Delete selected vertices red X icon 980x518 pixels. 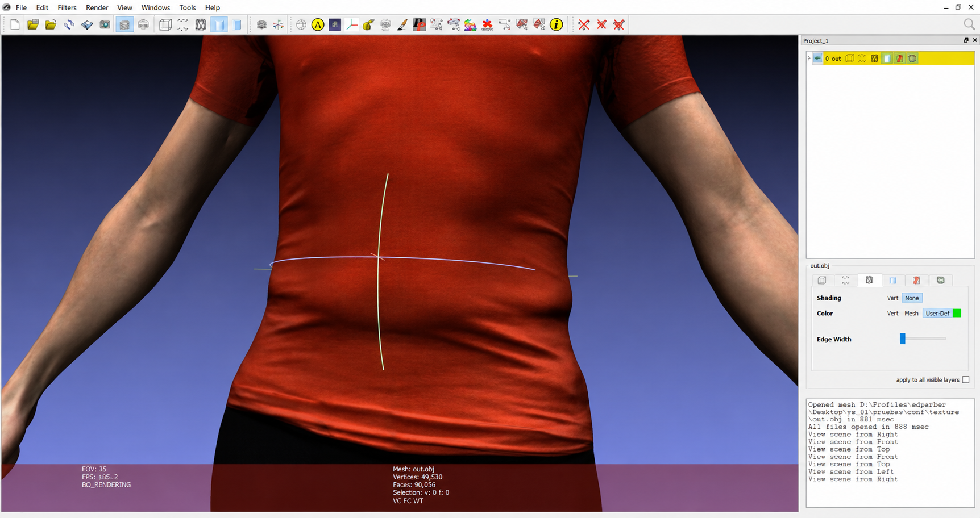point(584,24)
